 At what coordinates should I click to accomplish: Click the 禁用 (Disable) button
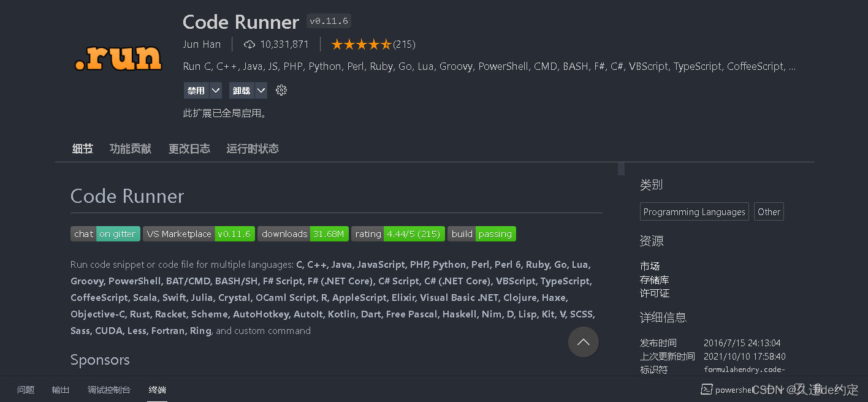click(196, 90)
